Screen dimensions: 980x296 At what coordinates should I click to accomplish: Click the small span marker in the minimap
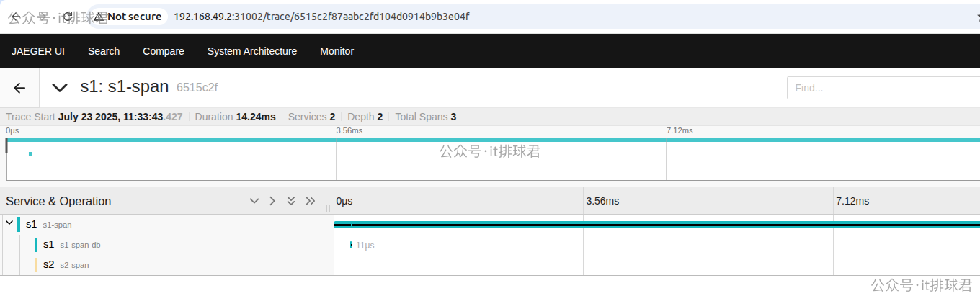[30, 154]
